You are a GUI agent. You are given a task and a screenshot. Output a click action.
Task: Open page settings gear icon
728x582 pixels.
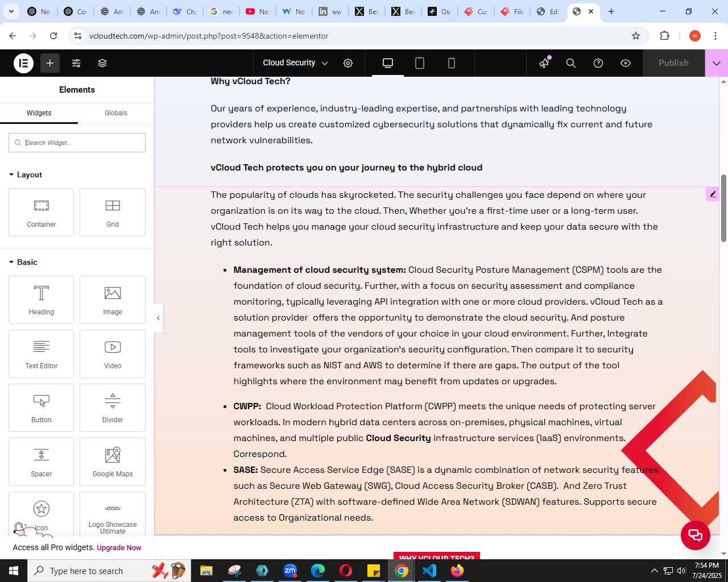click(x=348, y=63)
